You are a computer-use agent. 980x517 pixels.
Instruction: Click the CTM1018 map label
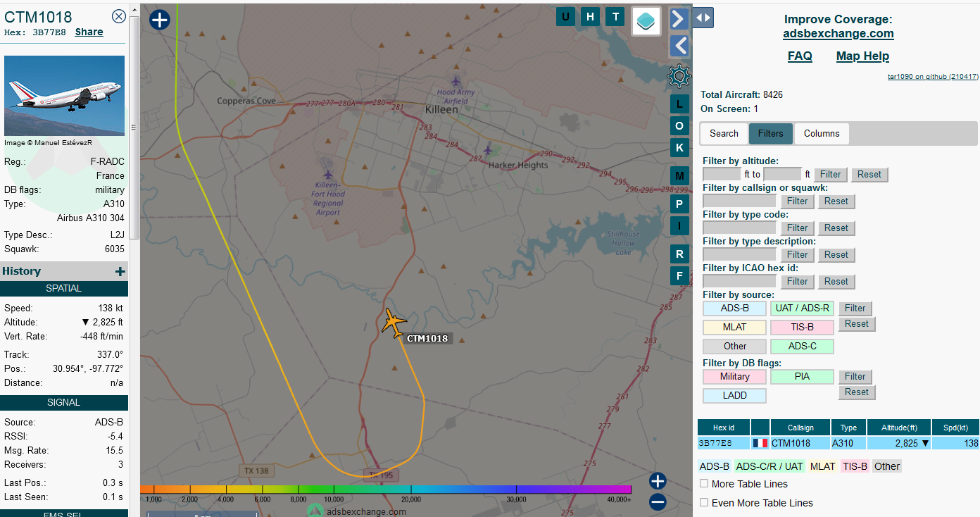click(x=427, y=338)
